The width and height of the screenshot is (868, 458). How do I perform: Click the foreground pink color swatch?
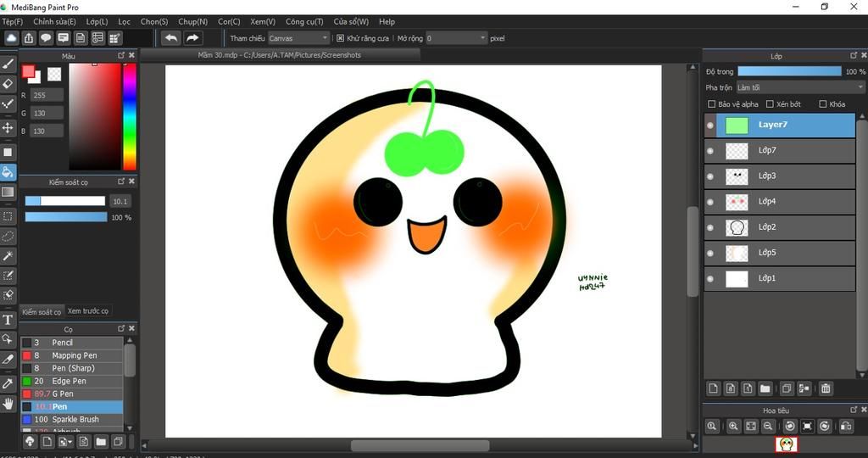pos(28,71)
